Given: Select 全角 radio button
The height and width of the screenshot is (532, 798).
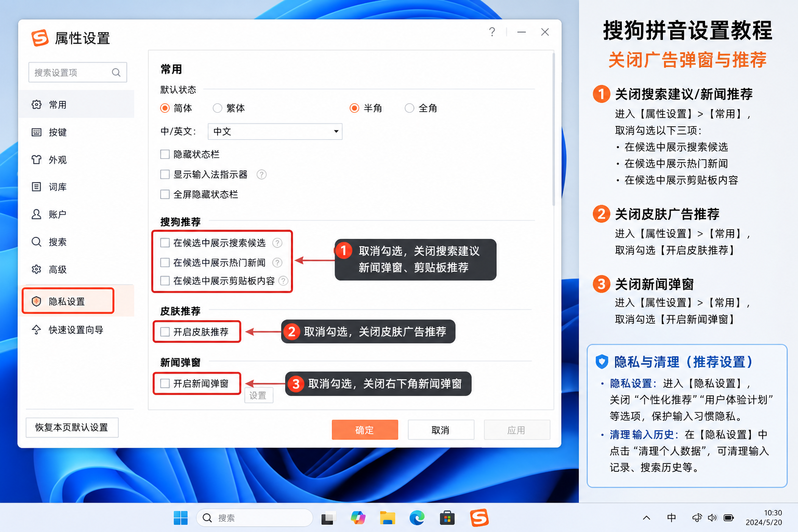Looking at the screenshot, I should (409, 108).
